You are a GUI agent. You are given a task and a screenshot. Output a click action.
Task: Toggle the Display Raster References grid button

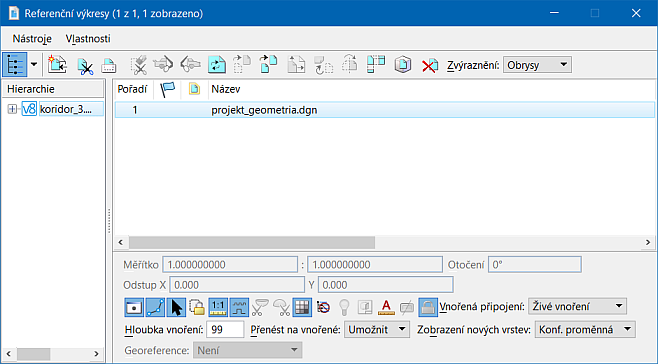tap(302, 307)
